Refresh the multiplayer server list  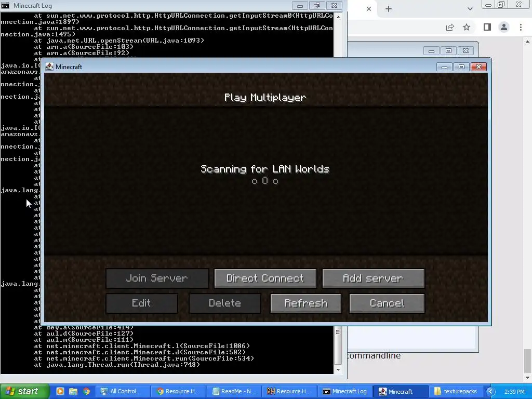coord(305,303)
